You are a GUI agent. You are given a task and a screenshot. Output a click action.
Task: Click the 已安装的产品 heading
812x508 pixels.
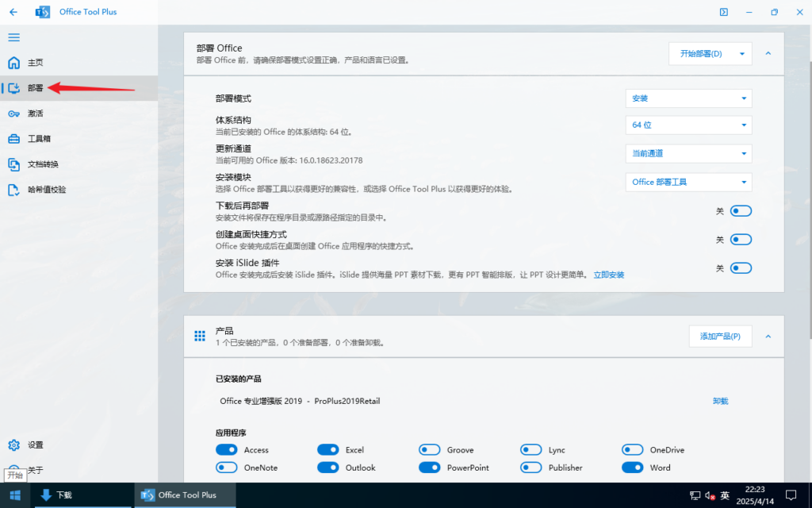pyautogui.click(x=238, y=379)
